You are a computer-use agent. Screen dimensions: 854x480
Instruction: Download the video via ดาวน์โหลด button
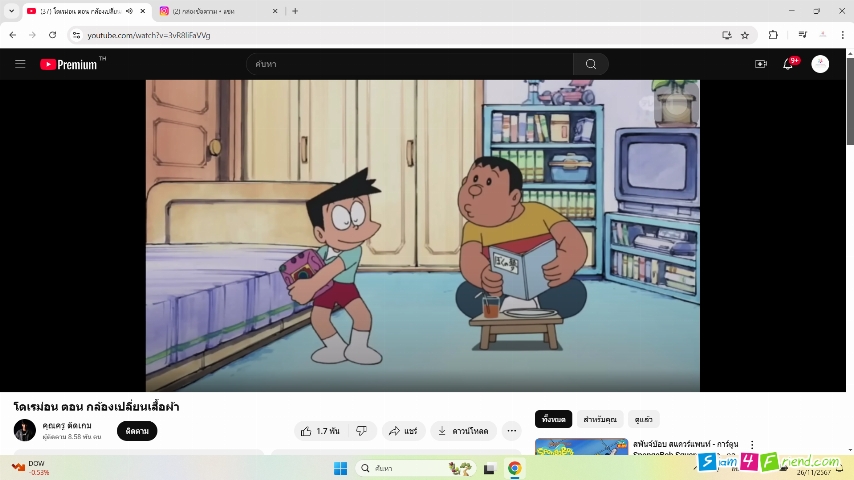[463, 431]
